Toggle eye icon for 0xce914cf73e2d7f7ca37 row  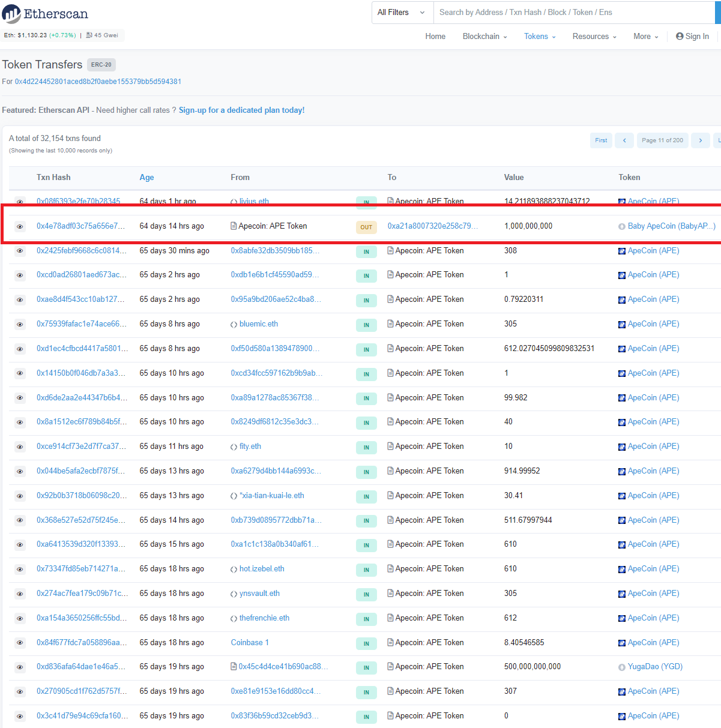pos(20,447)
